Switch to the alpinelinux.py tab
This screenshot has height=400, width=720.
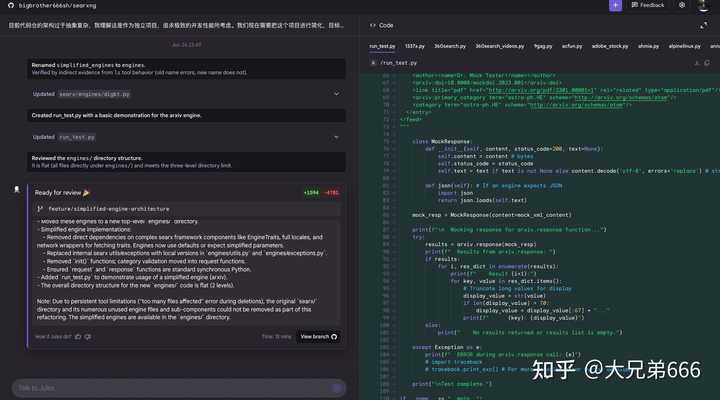(685, 46)
